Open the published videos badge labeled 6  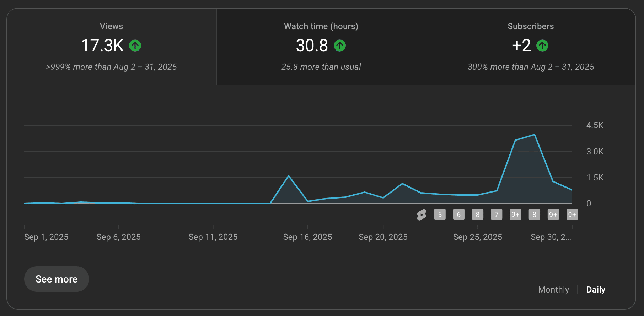[x=458, y=215]
